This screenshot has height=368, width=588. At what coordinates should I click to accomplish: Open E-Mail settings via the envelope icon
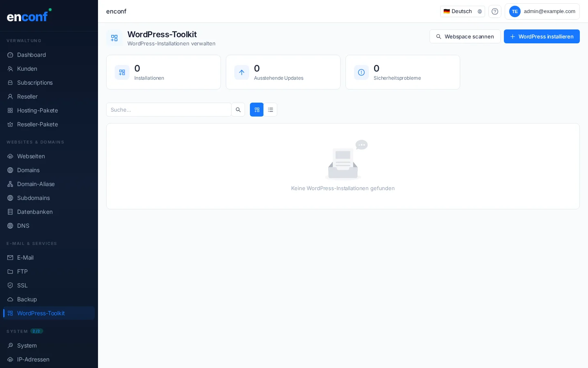point(11,258)
